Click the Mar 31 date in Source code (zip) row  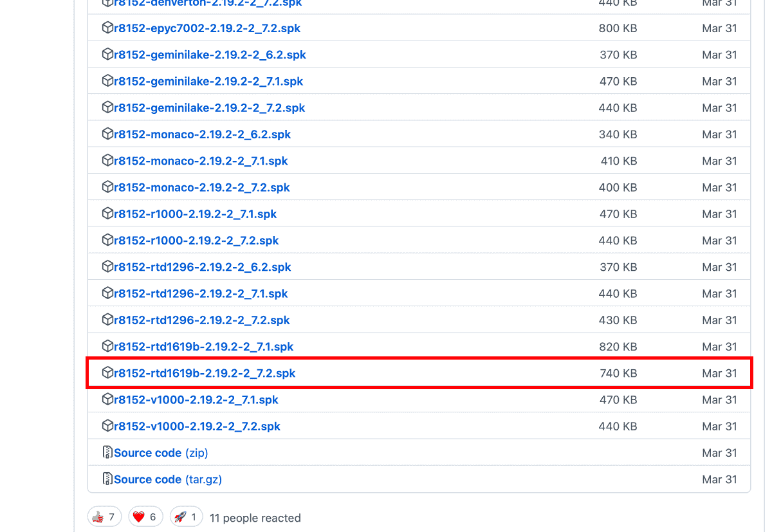[x=720, y=453]
